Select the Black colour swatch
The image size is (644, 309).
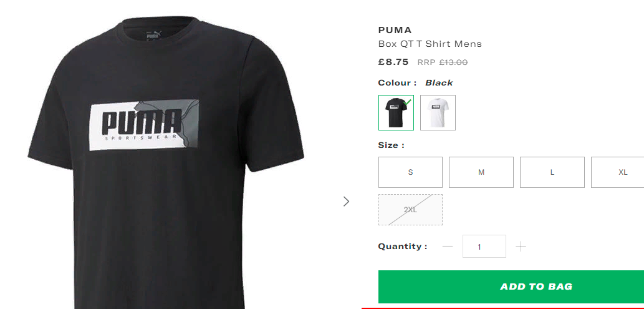[x=396, y=113]
